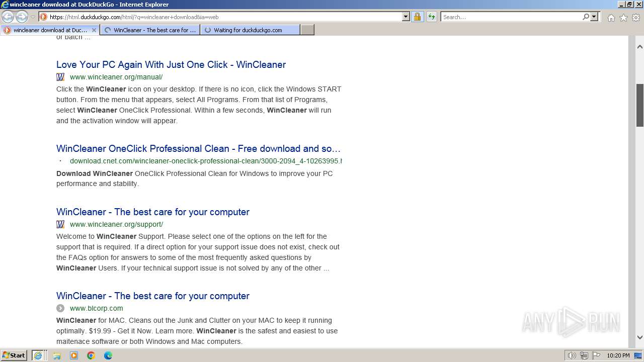This screenshot has width=644, height=362.
Task: Refresh the page with the refresh icon
Action: click(x=432, y=17)
